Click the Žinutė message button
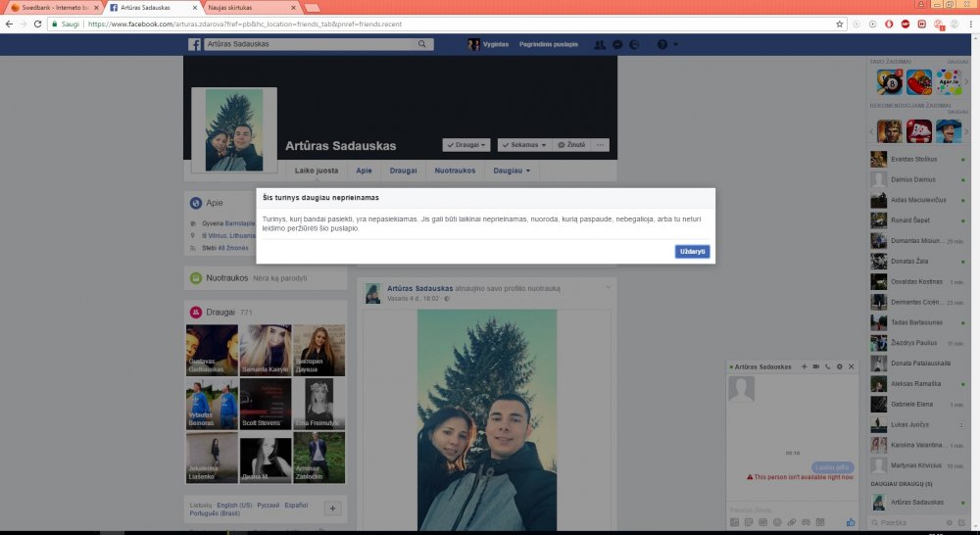 (572, 144)
